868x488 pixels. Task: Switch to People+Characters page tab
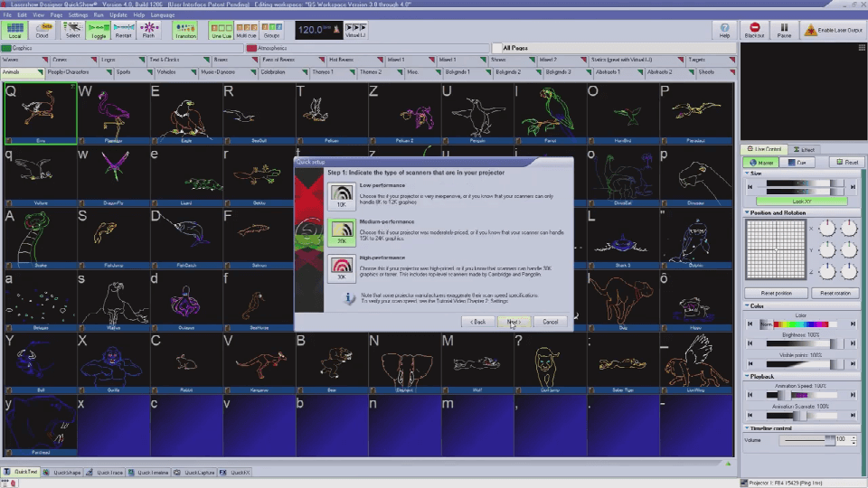point(80,72)
